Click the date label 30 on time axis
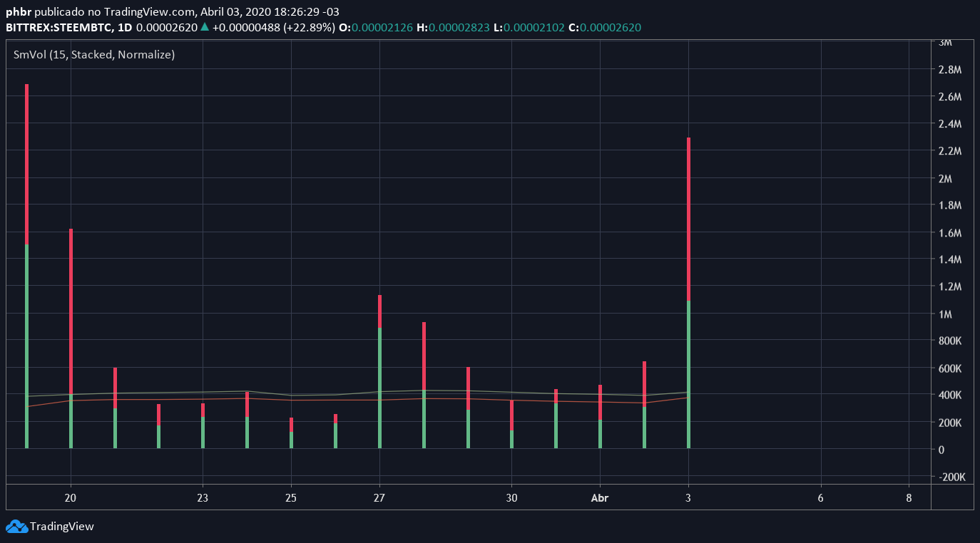 [511, 497]
